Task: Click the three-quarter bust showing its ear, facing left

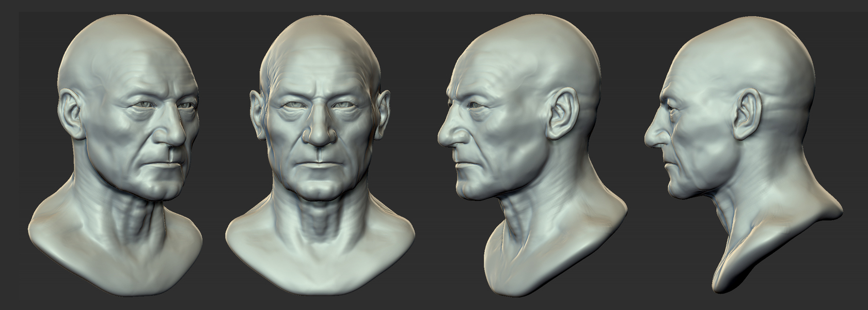Action: pyautogui.click(x=532, y=155)
